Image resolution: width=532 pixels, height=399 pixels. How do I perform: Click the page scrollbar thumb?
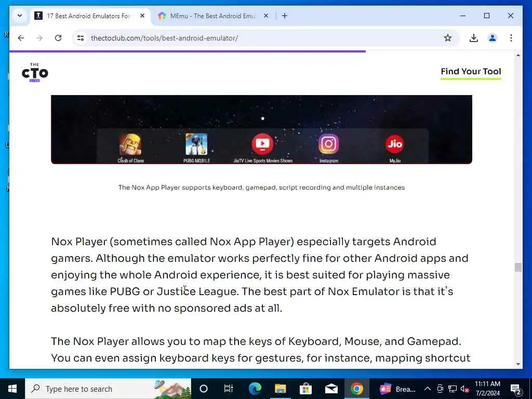pos(518,267)
